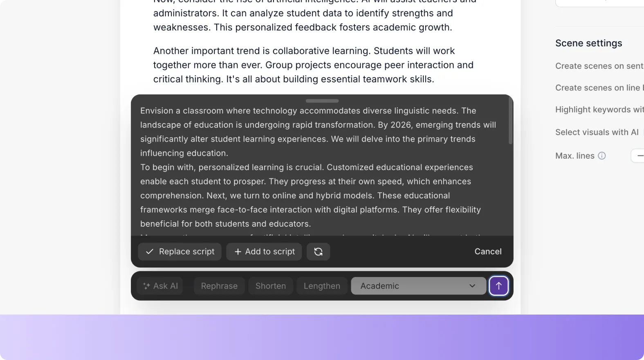Submit the prompt with the up-arrow button
644x360 pixels.
click(498, 286)
